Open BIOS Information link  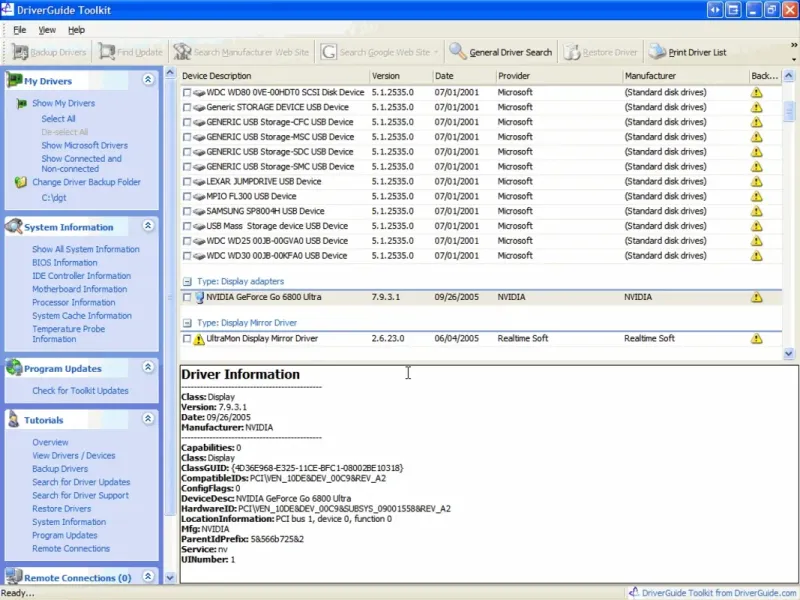tap(64, 263)
